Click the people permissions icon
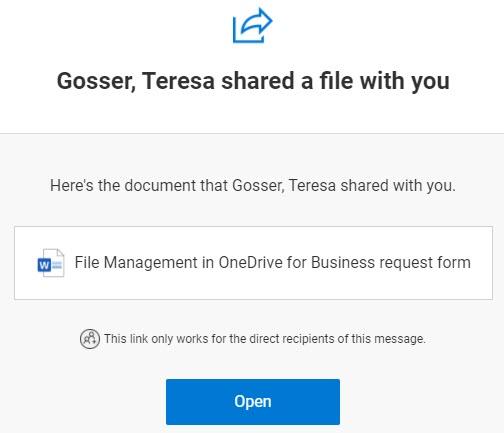The image size is (504, 433). [90, 339]
